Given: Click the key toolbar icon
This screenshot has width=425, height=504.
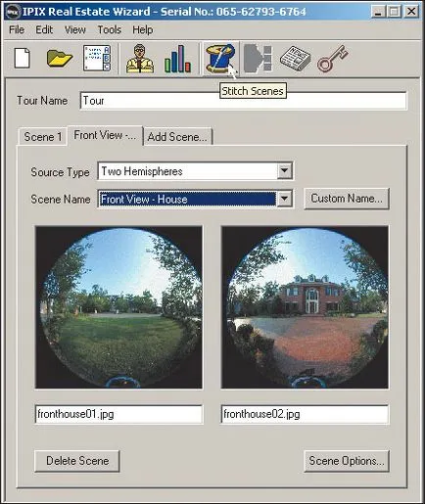Looking at the screenshot, I should 333,59.
